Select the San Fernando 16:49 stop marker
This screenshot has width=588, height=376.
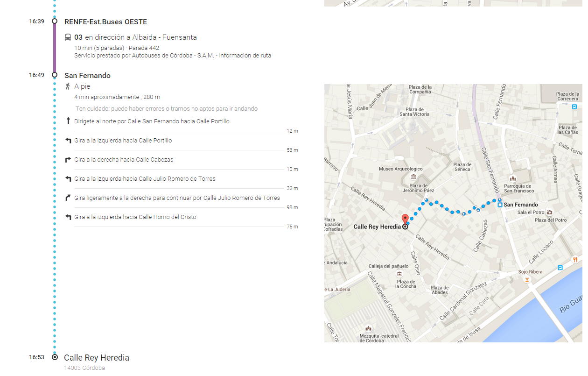coord(55,75)
